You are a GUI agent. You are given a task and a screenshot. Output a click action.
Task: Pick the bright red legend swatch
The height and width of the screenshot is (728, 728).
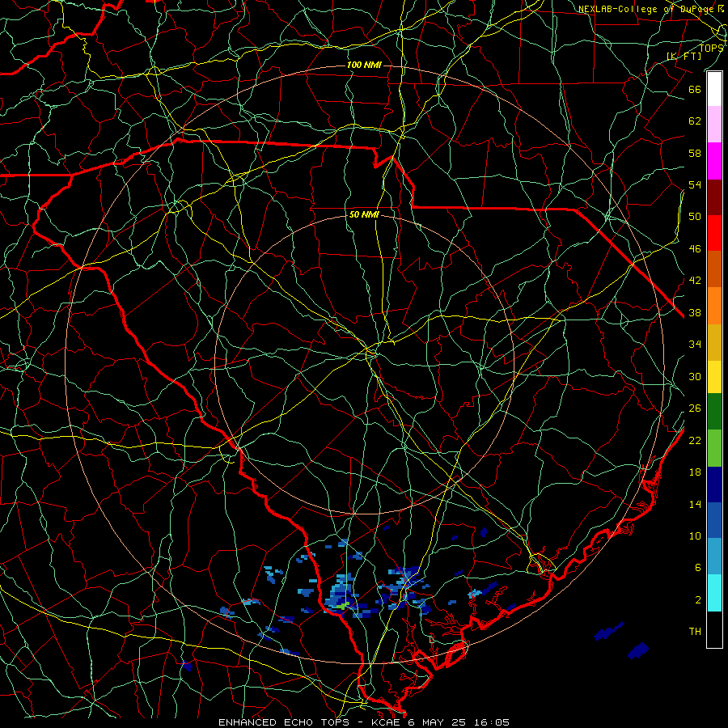coord(714,233)
